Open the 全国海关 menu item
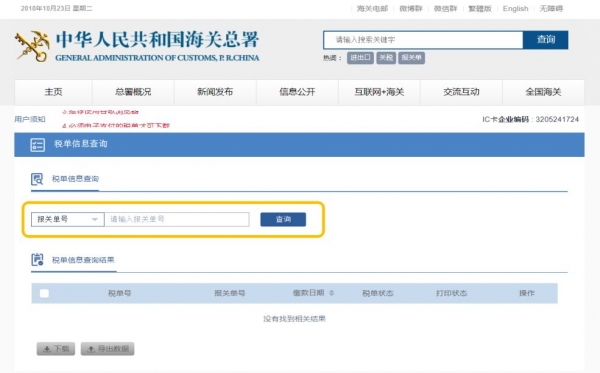The height and width of the screenshot is (373, 600). (x=543, y=92)
